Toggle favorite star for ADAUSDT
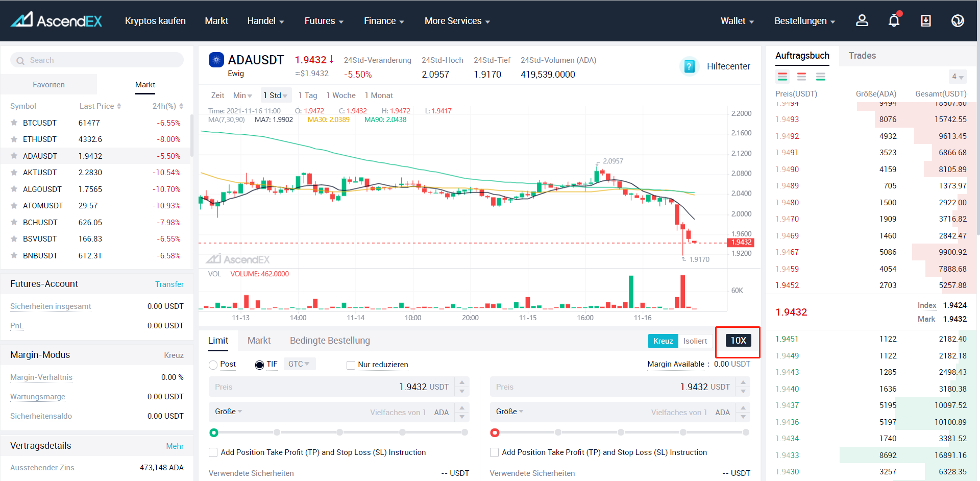Viewport: 980px width, 481px height. coord(14,156)
